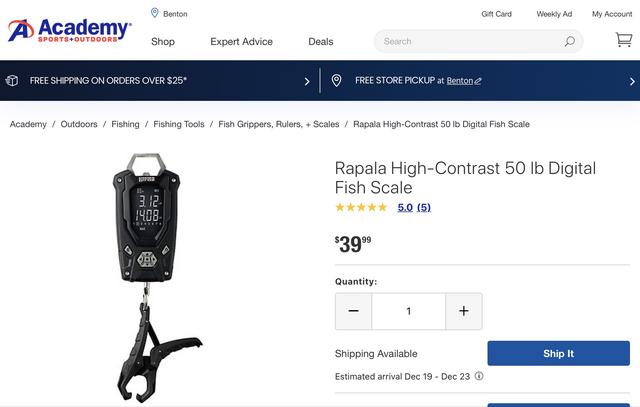Open the Deals menu
Viewport: 640px width, 407px height.
pos(320,42)
